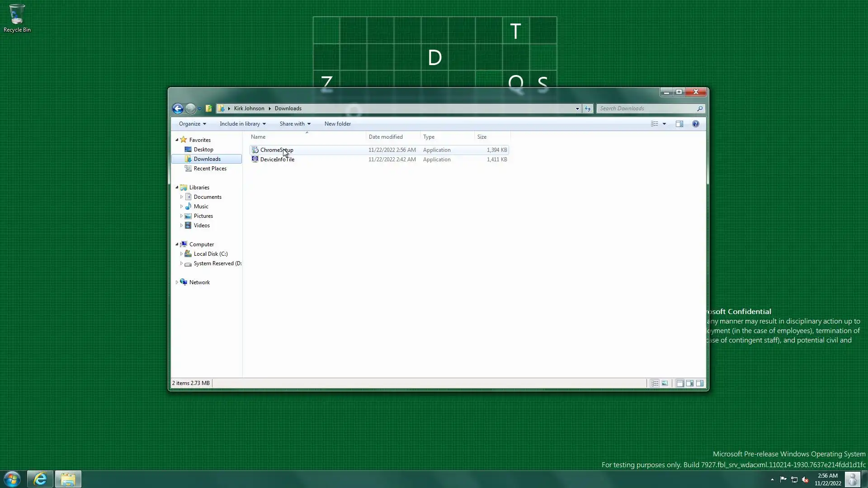
Task: Switch to details view in status bar
Action: tap(654, 383)
